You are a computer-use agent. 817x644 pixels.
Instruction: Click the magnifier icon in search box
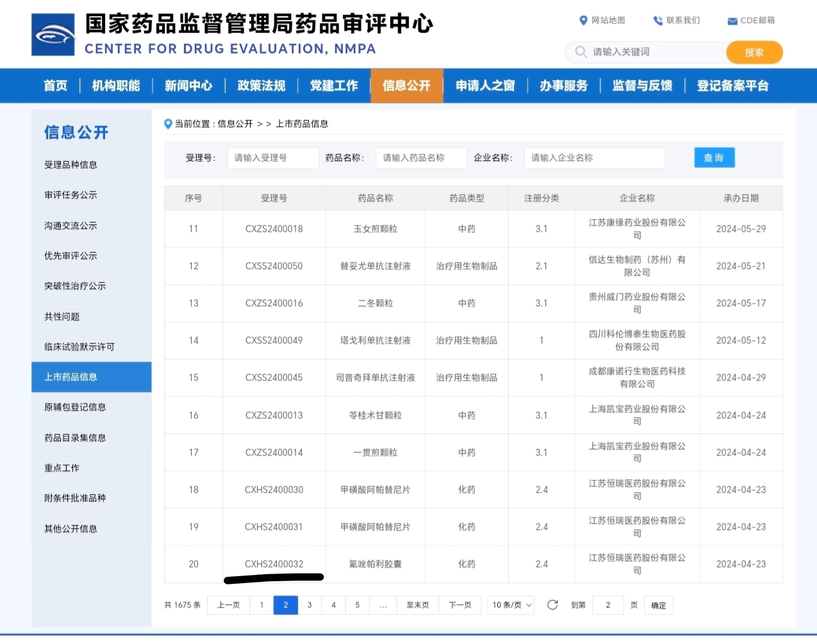coord(581,52)
